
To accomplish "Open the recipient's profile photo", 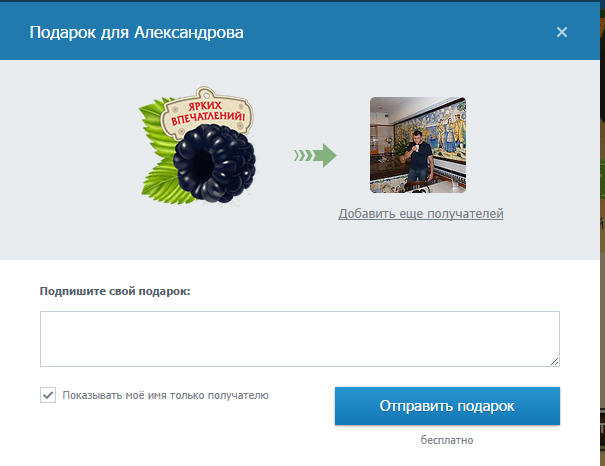I will 418,145.
